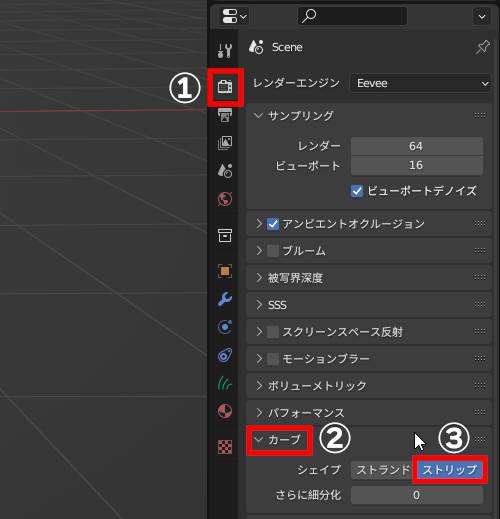This screenshot has height=519, width=500.
Task: Expand the アンビエントオクルージョン panel
Action: click(x=259, y=224)
